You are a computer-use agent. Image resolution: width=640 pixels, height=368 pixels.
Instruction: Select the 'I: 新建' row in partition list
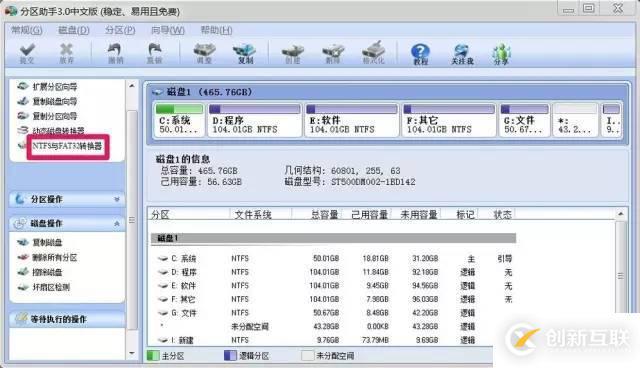click(333, 340)
